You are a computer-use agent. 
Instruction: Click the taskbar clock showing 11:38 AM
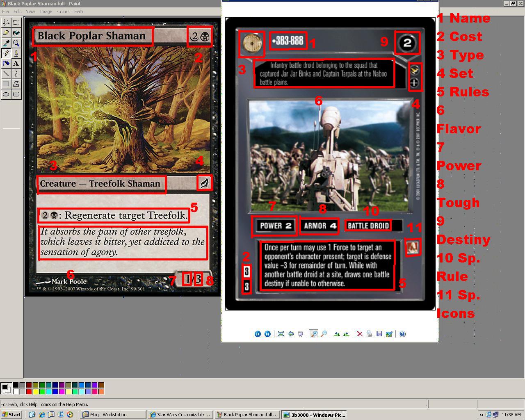coord(511,415)
